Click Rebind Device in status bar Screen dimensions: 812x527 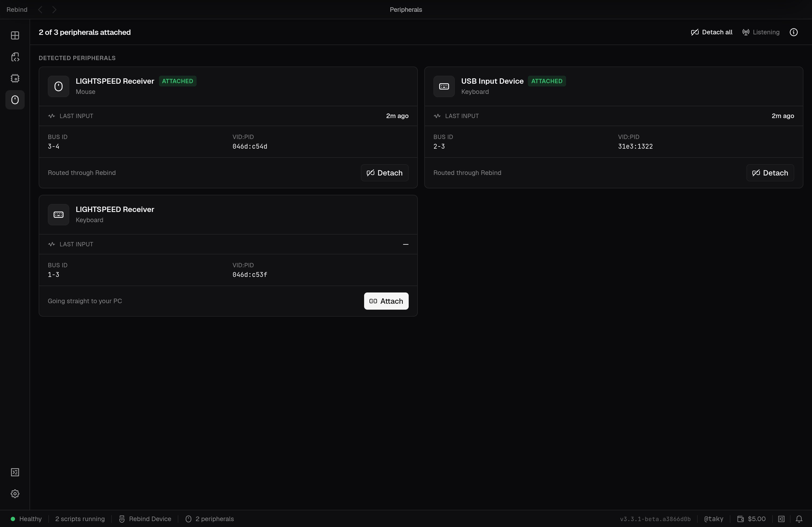pyautogui.click(x=145, y=519)
